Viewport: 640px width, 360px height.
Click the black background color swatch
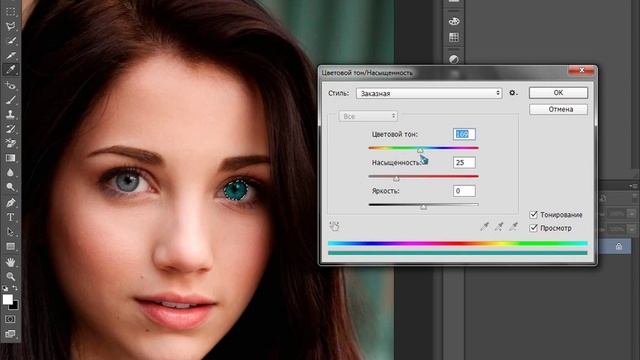point(16,306)
